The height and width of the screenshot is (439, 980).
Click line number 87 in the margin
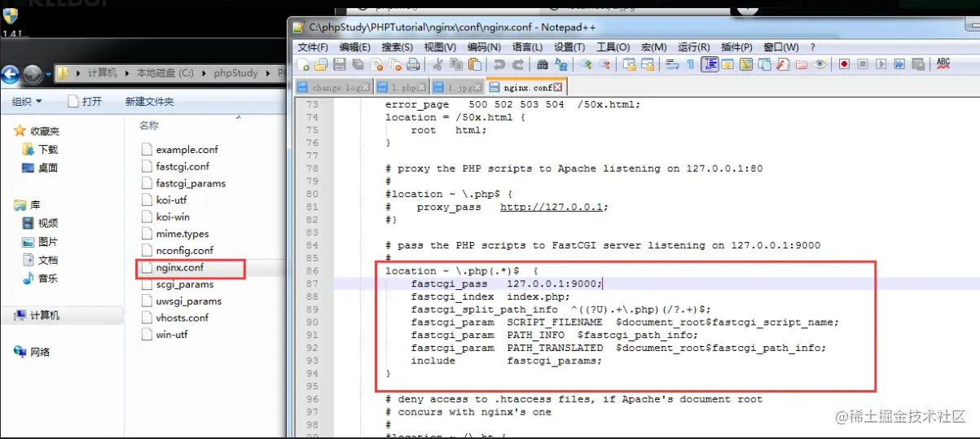313,283
